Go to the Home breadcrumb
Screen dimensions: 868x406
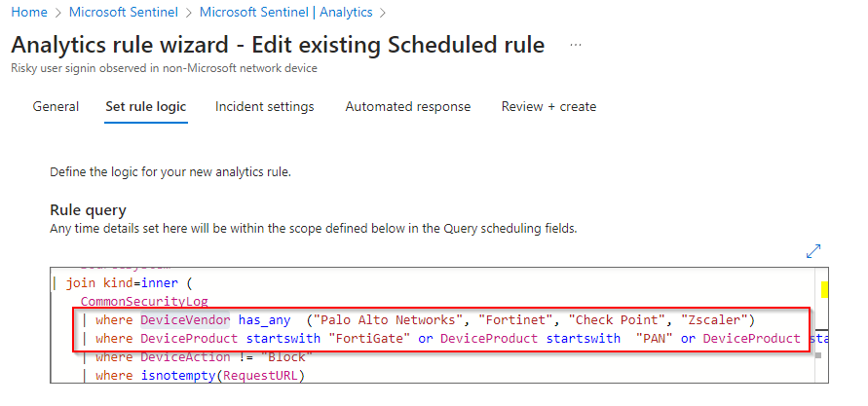29,12
